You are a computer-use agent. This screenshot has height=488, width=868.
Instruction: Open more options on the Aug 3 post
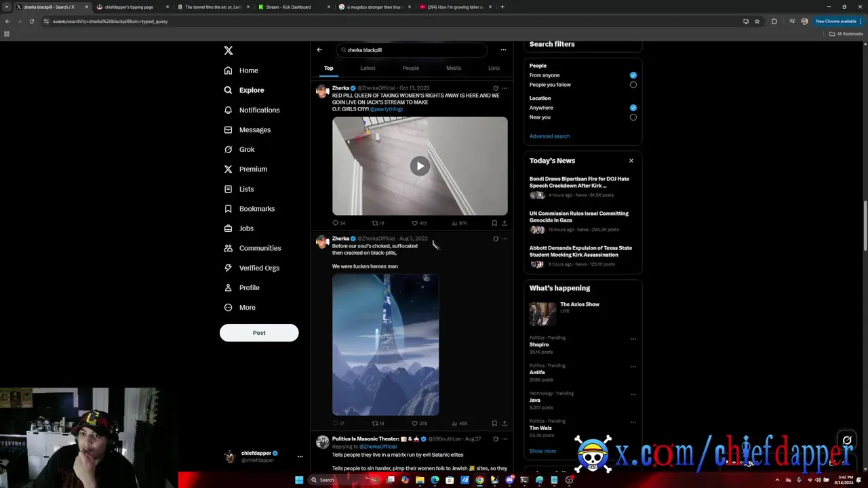[504, 239]
